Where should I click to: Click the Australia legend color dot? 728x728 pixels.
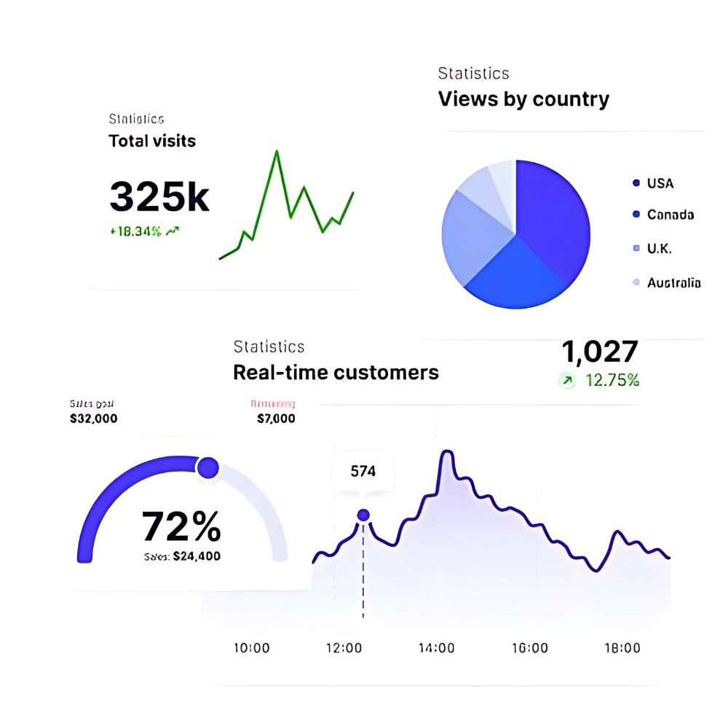[636, 282]
